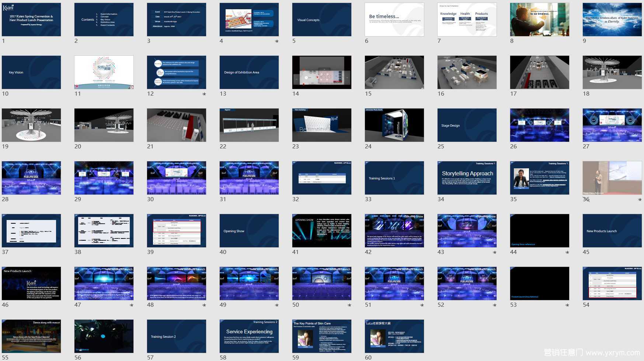This screenshot has height=361, width=644.
Task: Preview the transition star for slide 47
Action: tap(132, 305)
